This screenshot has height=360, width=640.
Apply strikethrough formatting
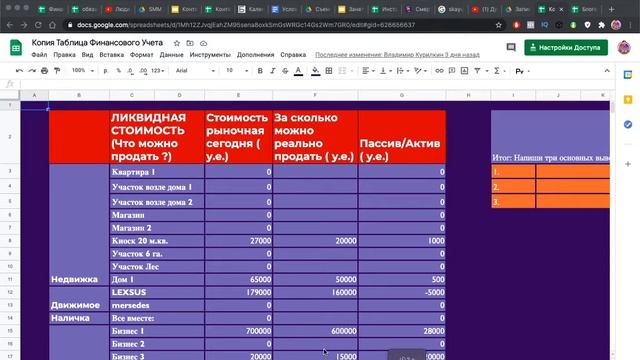click(x=285, y=71)
